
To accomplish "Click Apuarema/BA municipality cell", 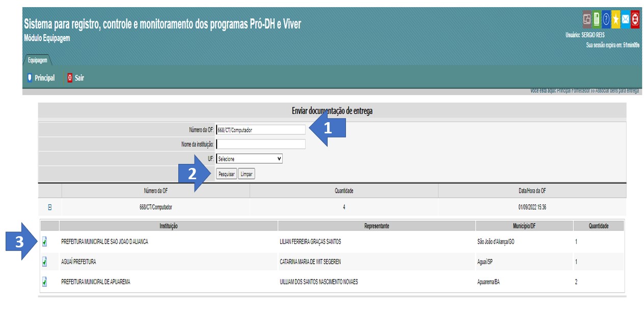I will [489, 282].
